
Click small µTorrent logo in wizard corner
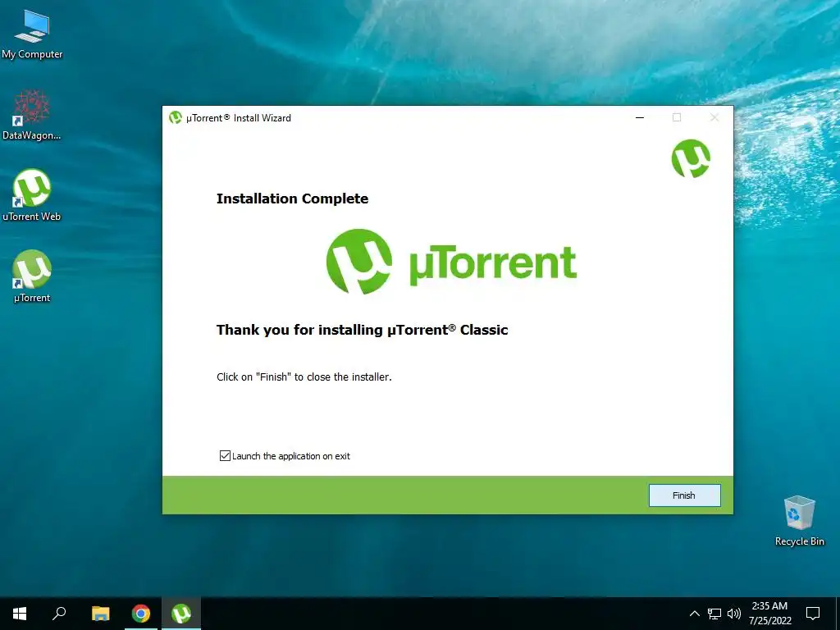pos(691,158)
